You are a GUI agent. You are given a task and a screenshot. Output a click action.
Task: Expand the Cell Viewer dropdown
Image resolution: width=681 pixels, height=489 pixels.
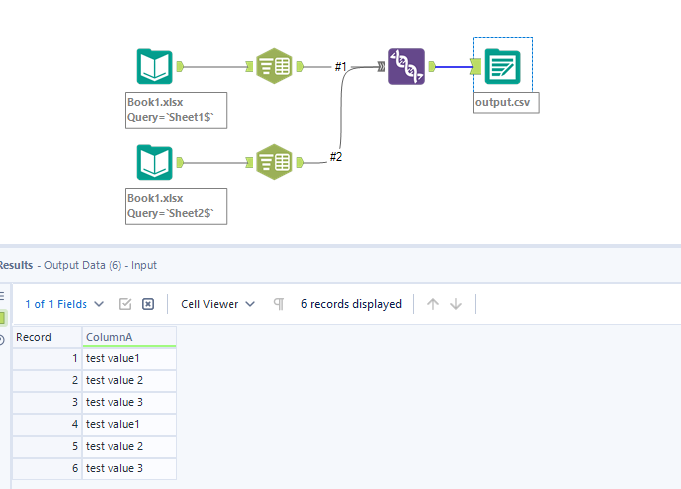point(218,304)
